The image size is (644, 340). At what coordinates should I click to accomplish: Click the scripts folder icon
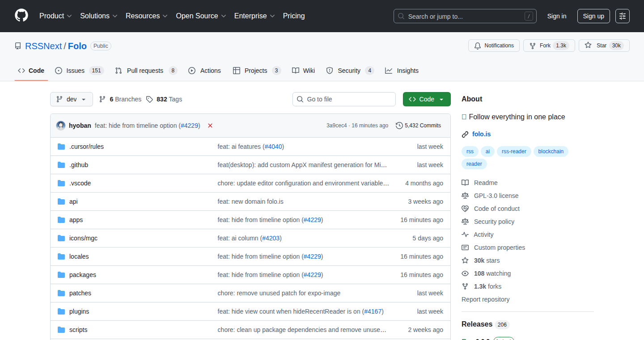61,330
